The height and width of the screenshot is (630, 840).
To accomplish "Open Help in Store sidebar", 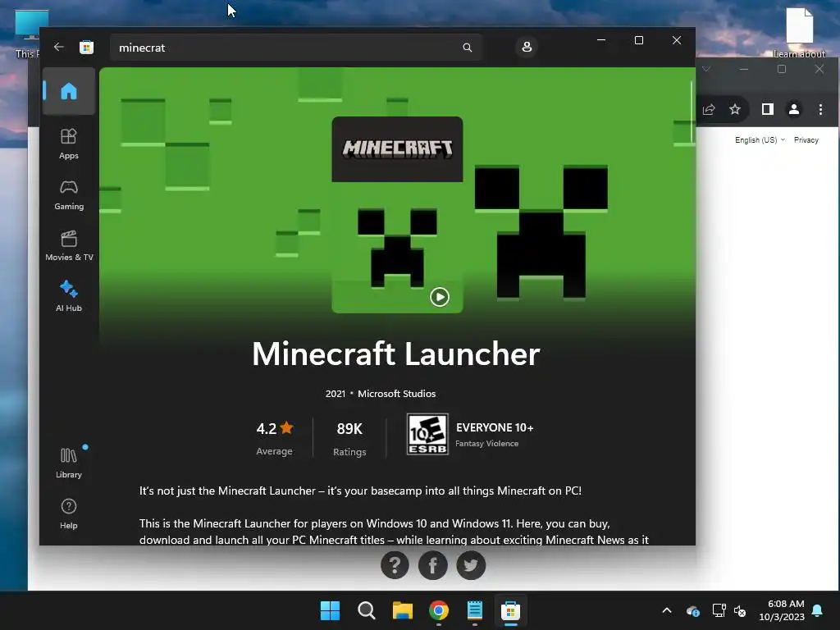I will coord(69,514).
